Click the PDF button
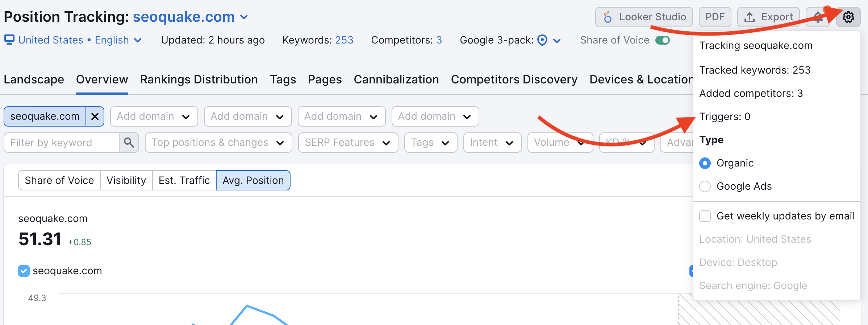Viewport: 868px width, 325px height. click(x=715, y=17)
